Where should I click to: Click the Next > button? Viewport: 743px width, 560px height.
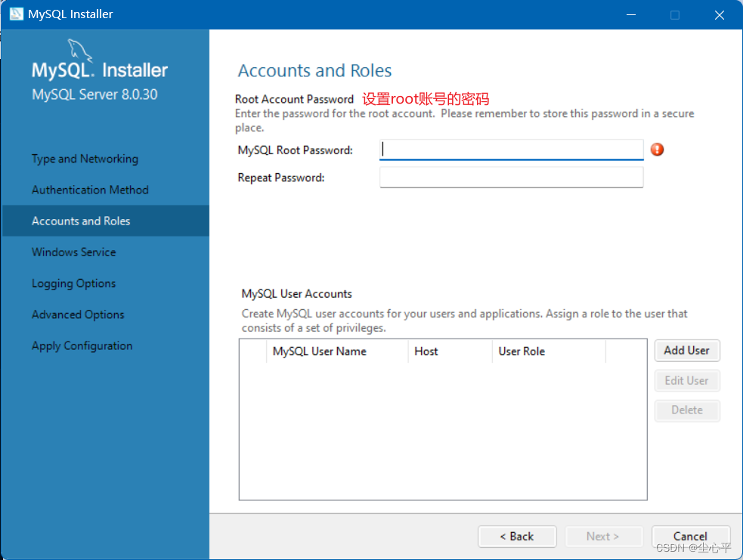click(602, 537)
